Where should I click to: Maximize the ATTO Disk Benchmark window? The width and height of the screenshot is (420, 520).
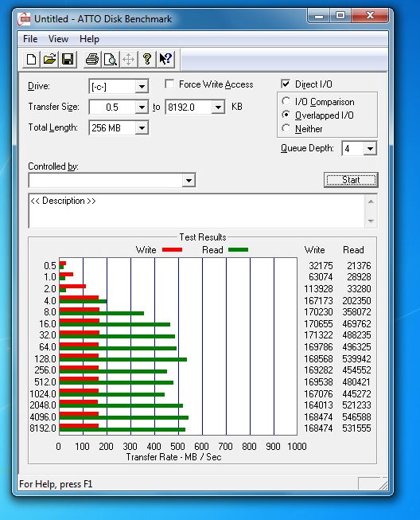(x=340, y=16)
